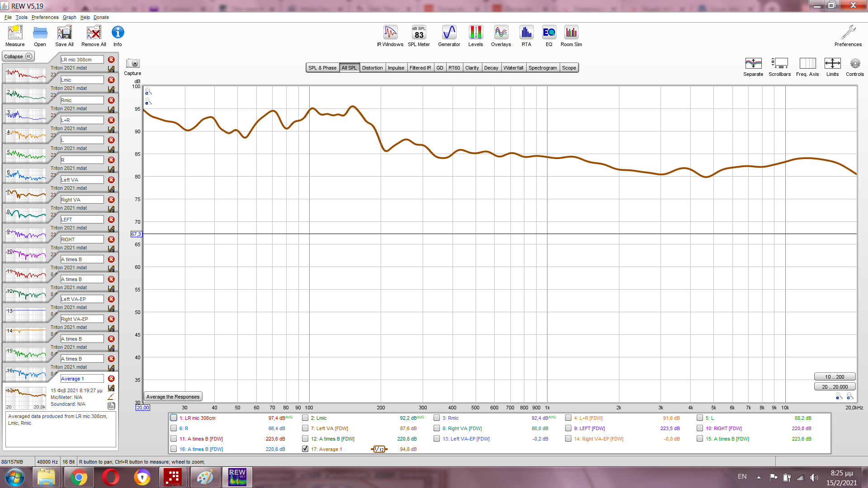Open Preferences wrench icon
This screenshot has height=488, width=868.
point(848,36)
